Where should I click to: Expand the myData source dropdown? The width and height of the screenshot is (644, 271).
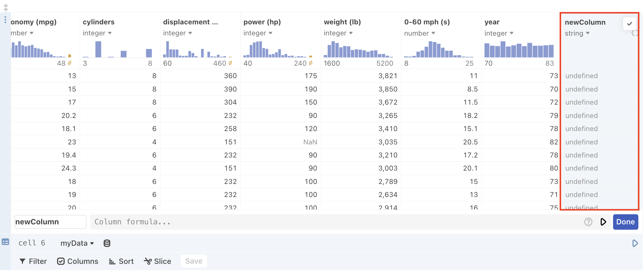coord(77,243)
